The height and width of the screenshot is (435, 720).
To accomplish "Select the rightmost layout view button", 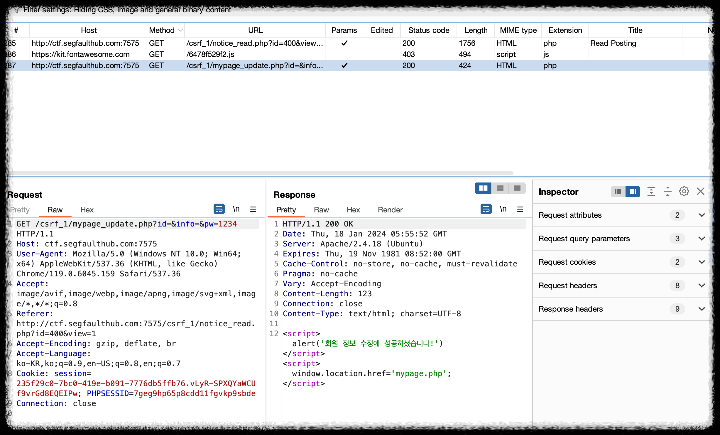I will pos(517,188).
